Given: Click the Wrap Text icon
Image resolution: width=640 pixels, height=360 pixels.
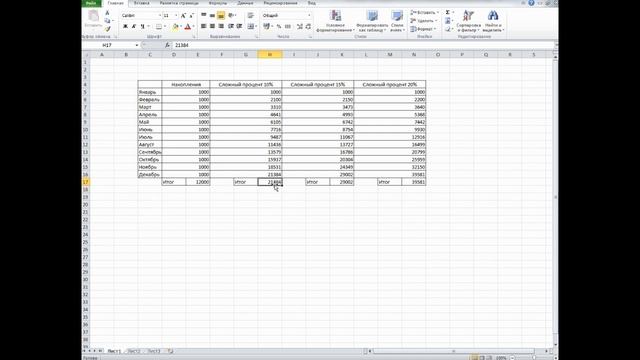Looking at the screenshot, I should click(251, 16).
